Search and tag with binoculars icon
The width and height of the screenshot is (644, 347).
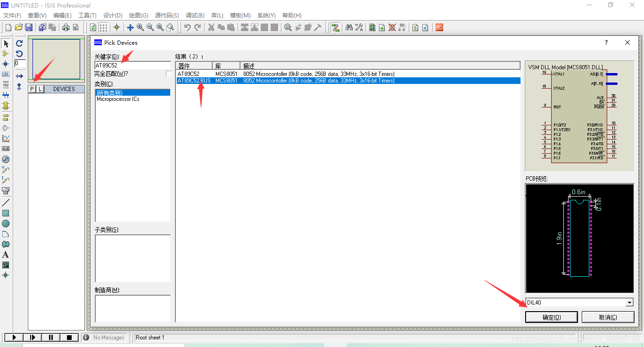[349, 27]
